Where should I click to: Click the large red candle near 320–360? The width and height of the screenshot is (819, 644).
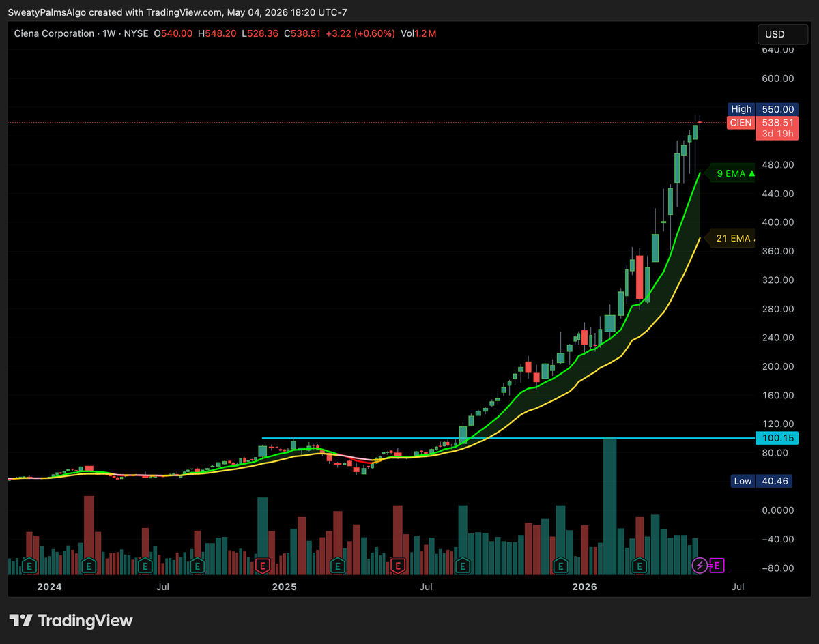(640, 277)
